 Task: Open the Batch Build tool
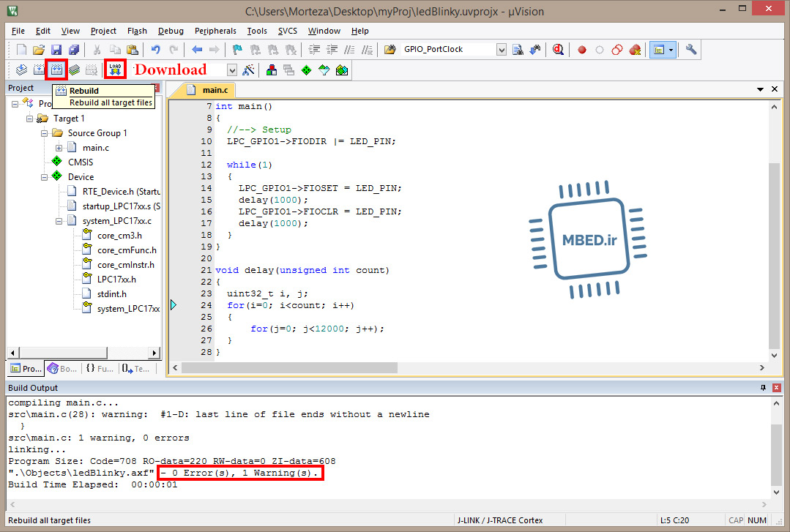(74, 70)
